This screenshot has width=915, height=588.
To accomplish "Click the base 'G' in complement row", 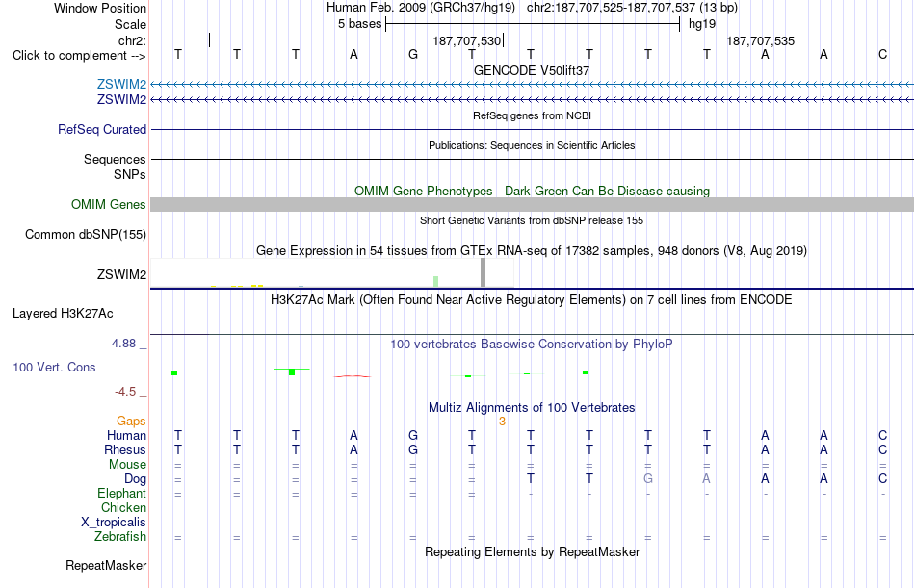I will 413,55.
